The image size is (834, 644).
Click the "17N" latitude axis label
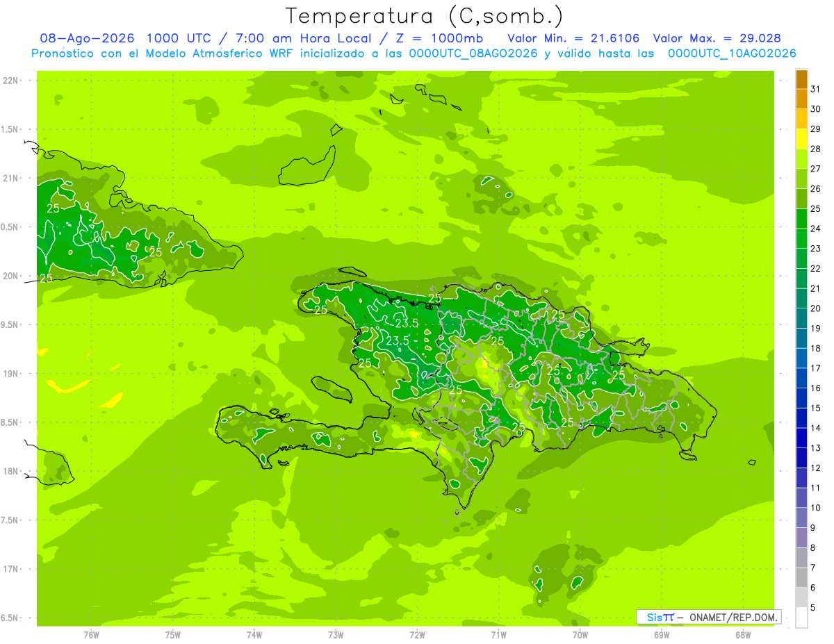tap(10, 569)
